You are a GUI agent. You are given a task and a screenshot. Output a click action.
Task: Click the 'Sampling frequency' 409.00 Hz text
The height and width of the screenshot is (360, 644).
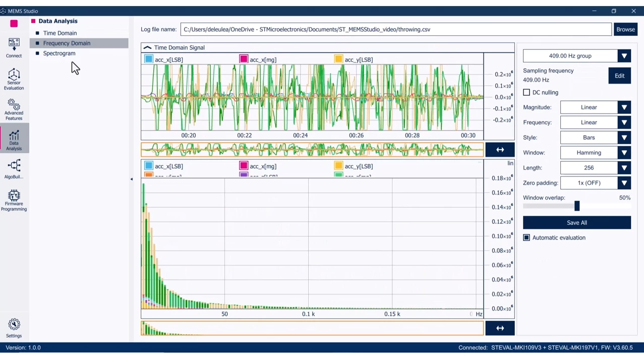click(x=548, y=75)
